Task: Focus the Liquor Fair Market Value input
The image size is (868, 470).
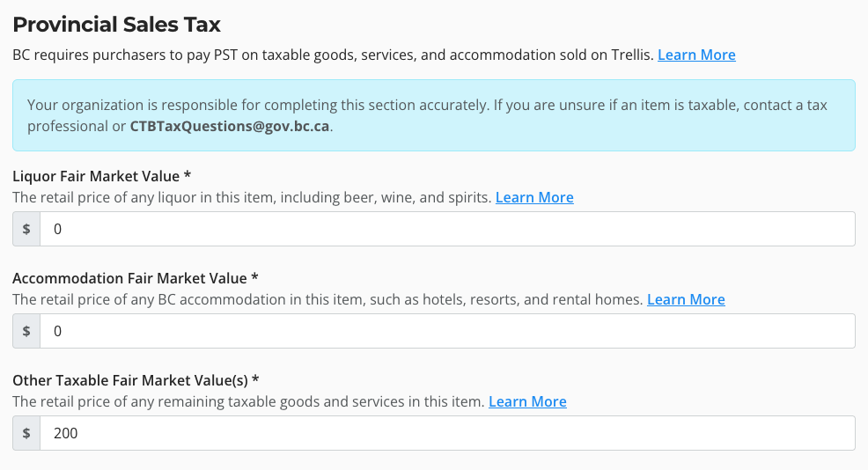Action: pos(447,229)
